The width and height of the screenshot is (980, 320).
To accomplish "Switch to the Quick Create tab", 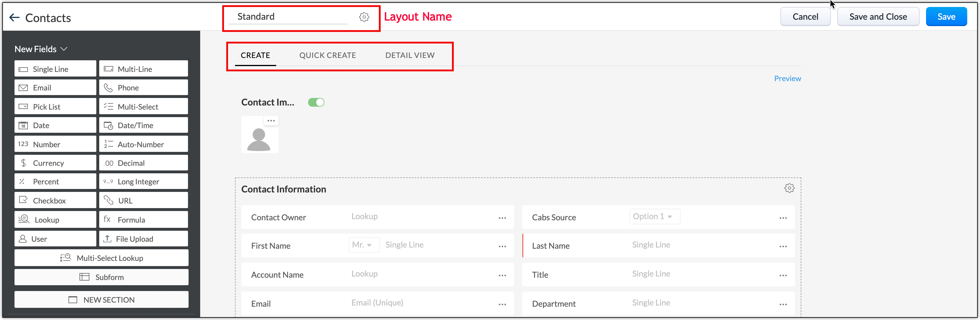I will [327, 55].
